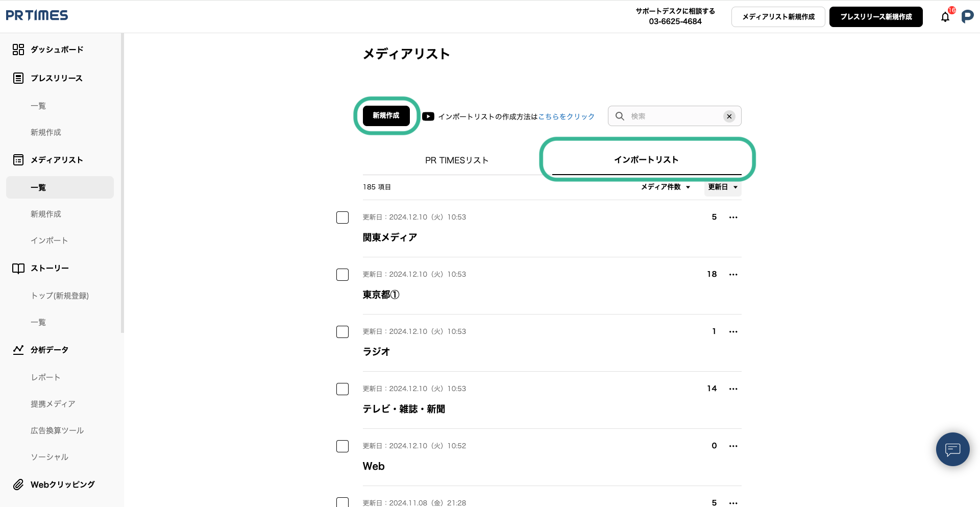Viewport: 980px width, 507px height.
Task: Click the YouTube video icon
Action: click(x=428, y=116)
